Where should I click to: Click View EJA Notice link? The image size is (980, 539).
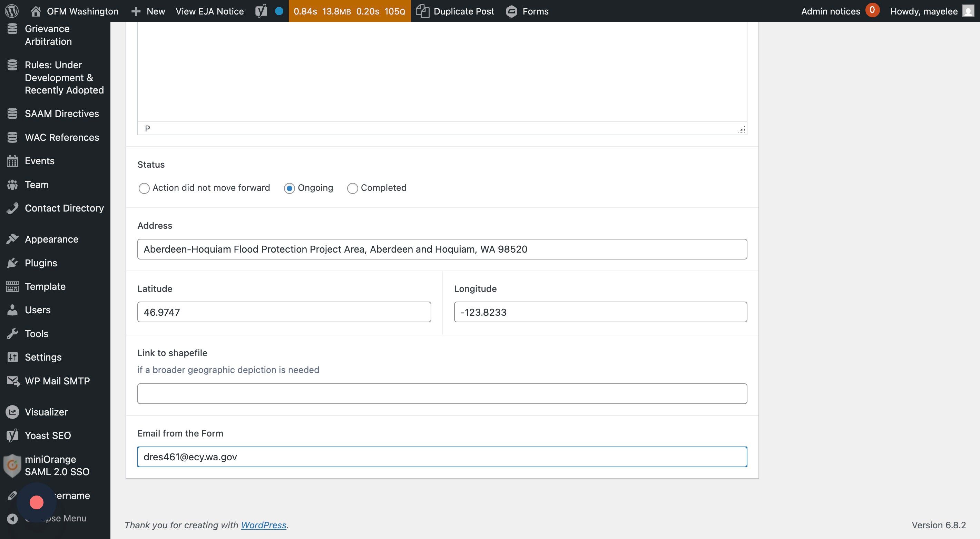pyautogui.click(x=209, y=11)
